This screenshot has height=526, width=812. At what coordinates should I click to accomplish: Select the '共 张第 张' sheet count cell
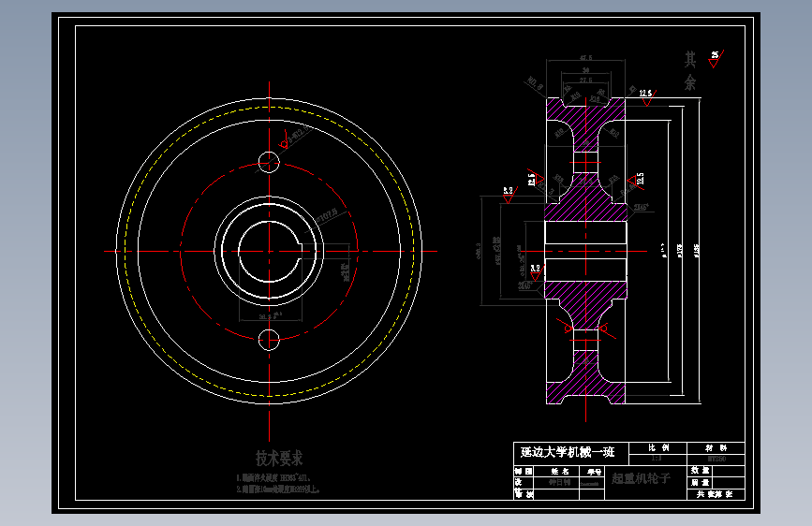click(716, 494)
